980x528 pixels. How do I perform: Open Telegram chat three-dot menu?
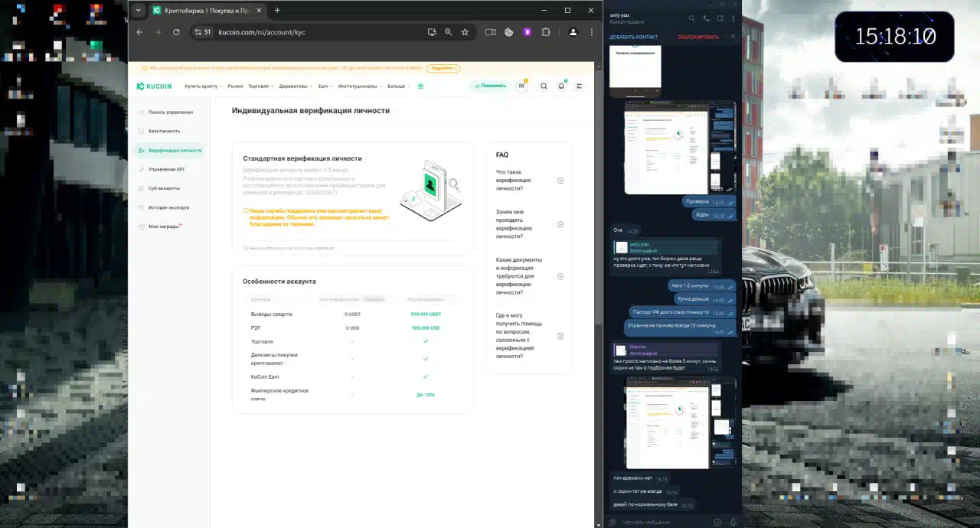click(733, 18)
